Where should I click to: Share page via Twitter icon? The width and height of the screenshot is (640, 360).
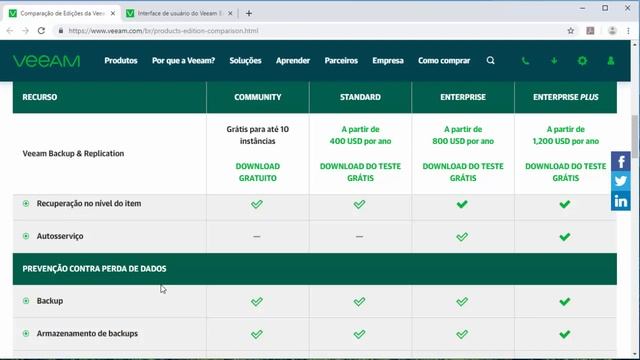621,181
